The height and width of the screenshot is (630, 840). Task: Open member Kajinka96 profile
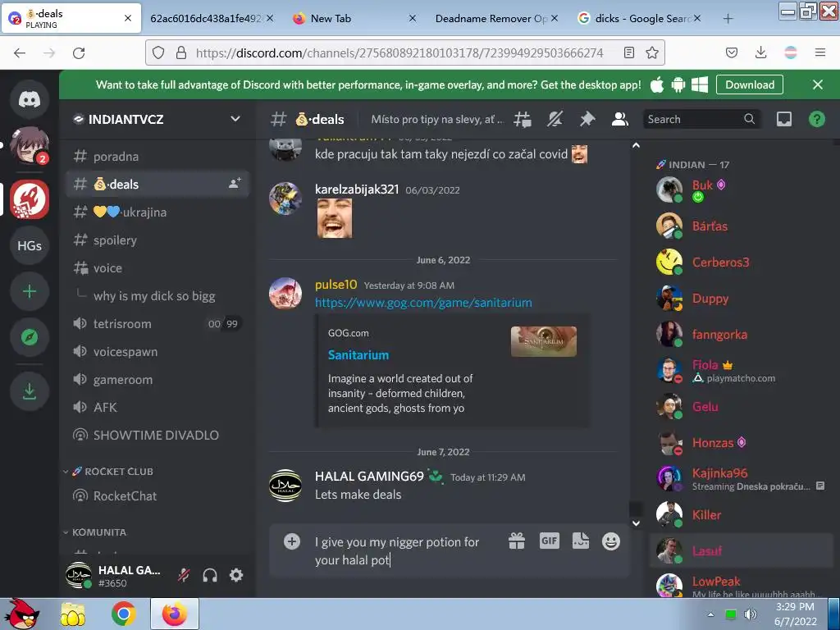click(x=742, y=478)
